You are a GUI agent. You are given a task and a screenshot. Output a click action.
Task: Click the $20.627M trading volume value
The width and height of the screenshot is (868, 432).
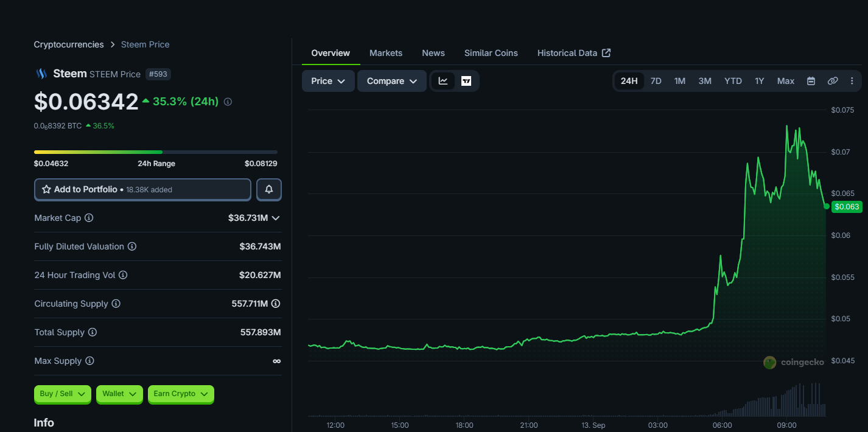(x=260, y=275)
